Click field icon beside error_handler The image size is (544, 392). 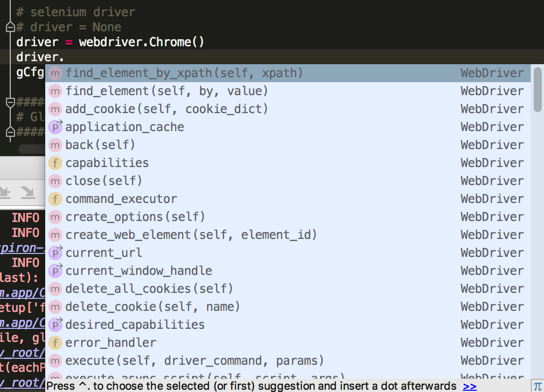click(55, 343)
